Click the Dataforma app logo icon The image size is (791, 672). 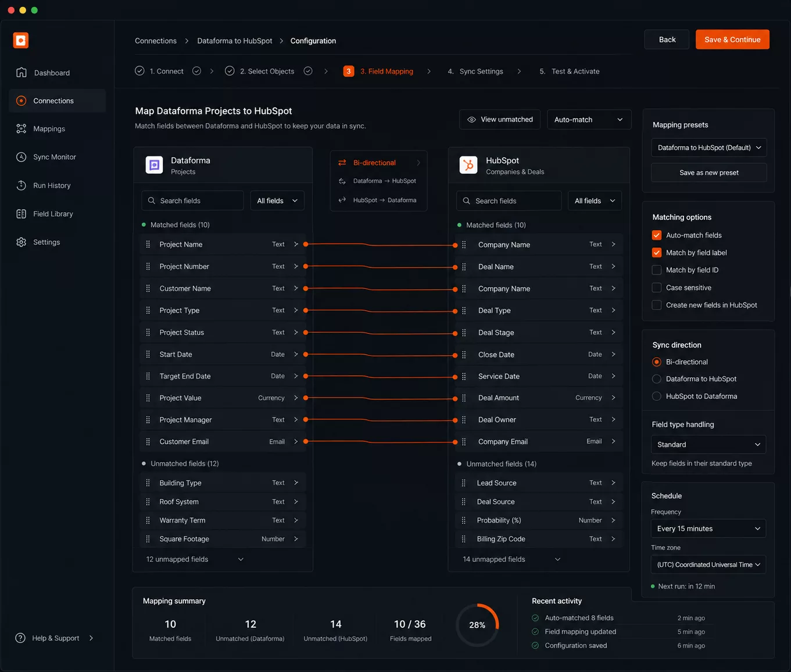(x=154, y=165)
